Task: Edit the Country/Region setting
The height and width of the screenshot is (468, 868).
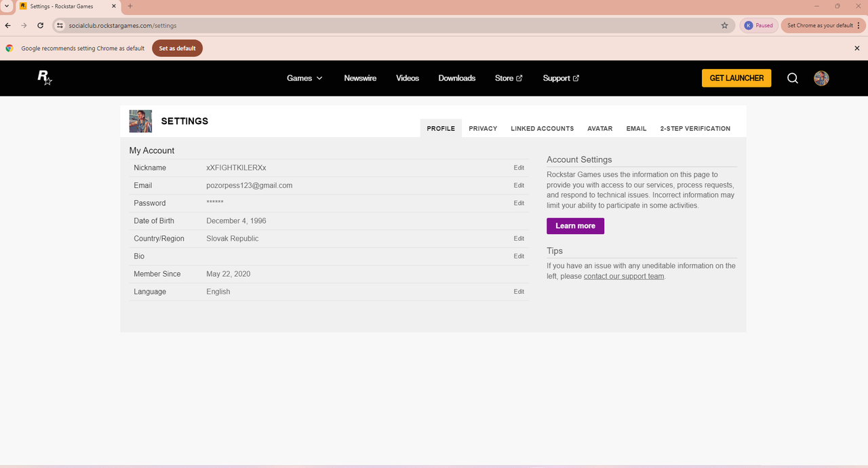Action: coord(519,238)
